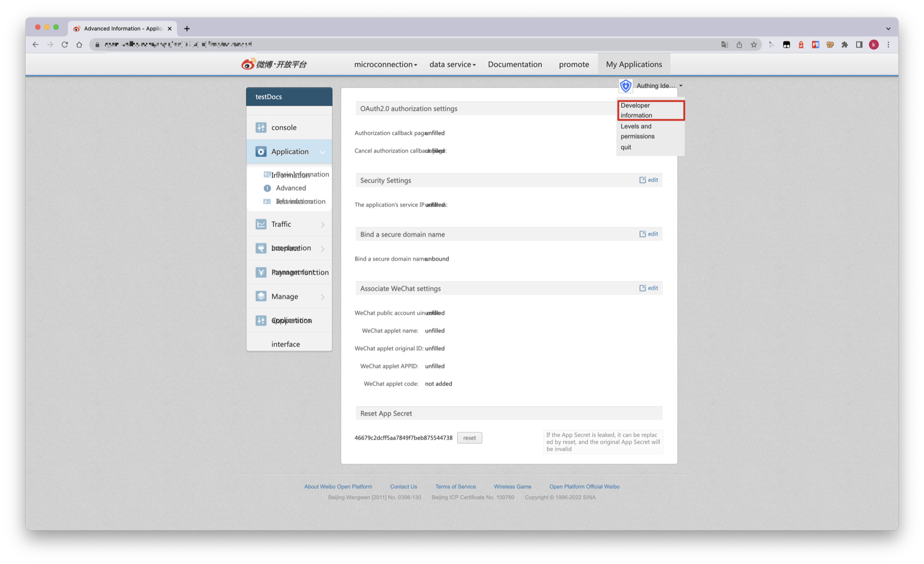Click the Traffic chart icon in sidebar
The image size is (924, 564).
(x=261, y=224)
